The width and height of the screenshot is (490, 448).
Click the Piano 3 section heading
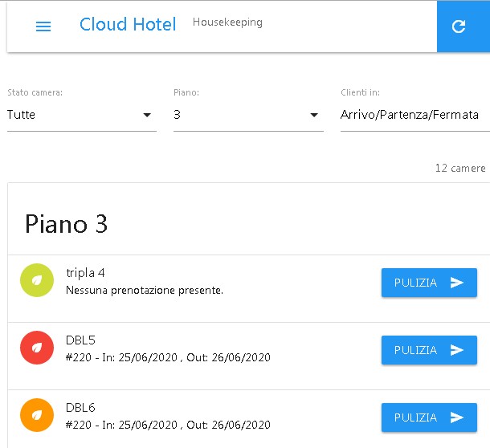[x=66, y=224]
